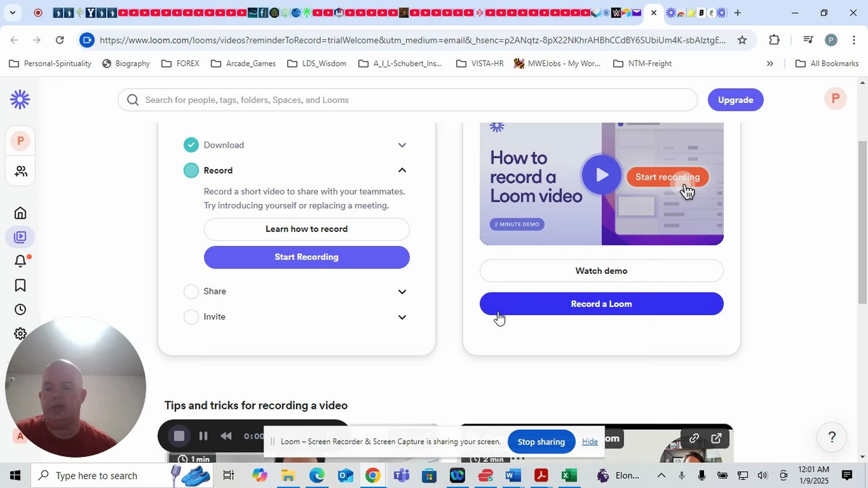
Task: Click the How to record a Loom video thumbnail
Action: [601, 184]
